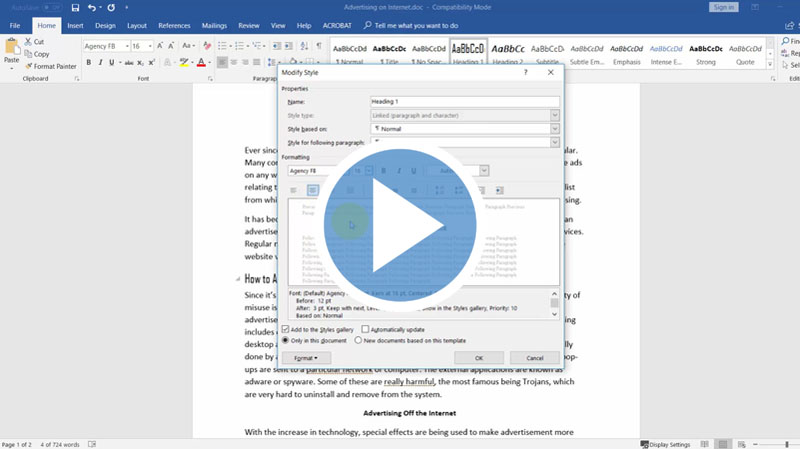Screen dimensions: 800x449
Task: Click the Save icon in title bar
Action: coord(74,8)
